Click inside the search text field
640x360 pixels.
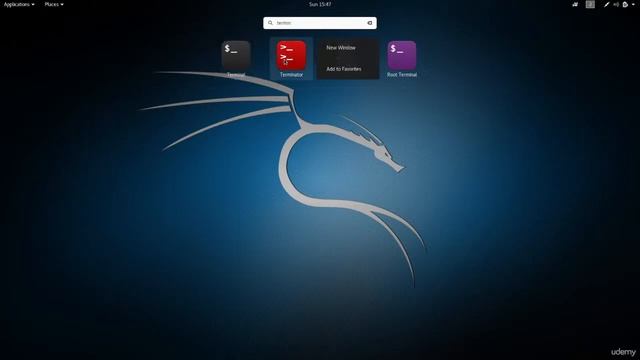(320, 23)
